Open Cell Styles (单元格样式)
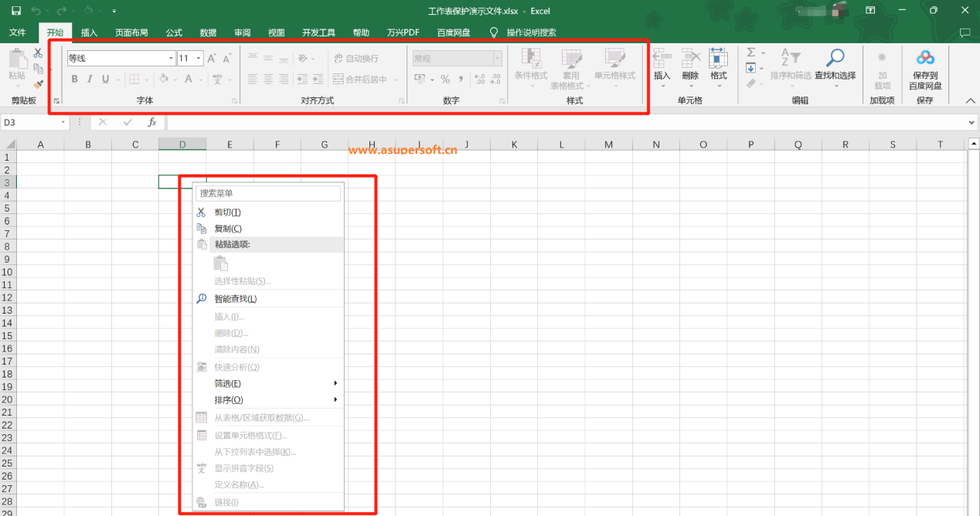Screen dimensions: 980x516 tap(614, 68)
